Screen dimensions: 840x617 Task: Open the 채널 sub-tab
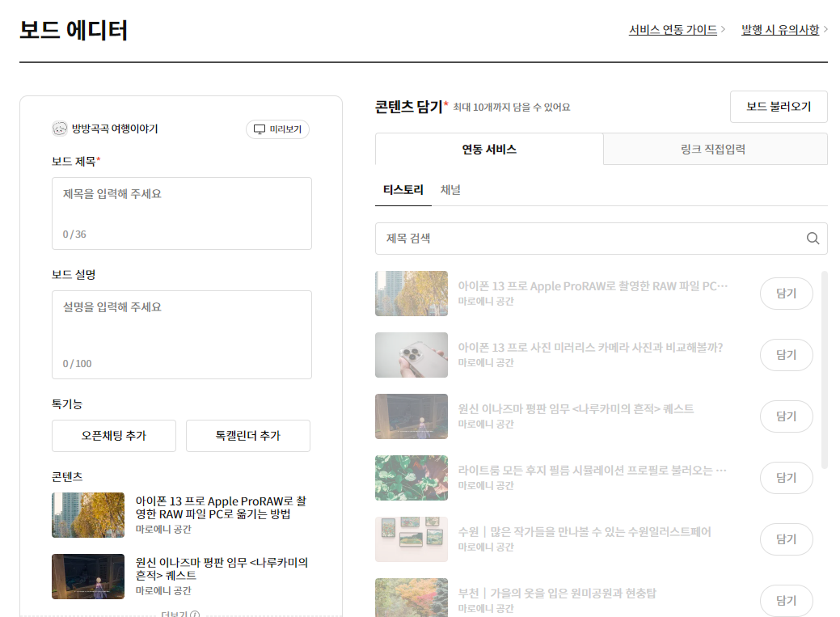[x=450, y=191]
